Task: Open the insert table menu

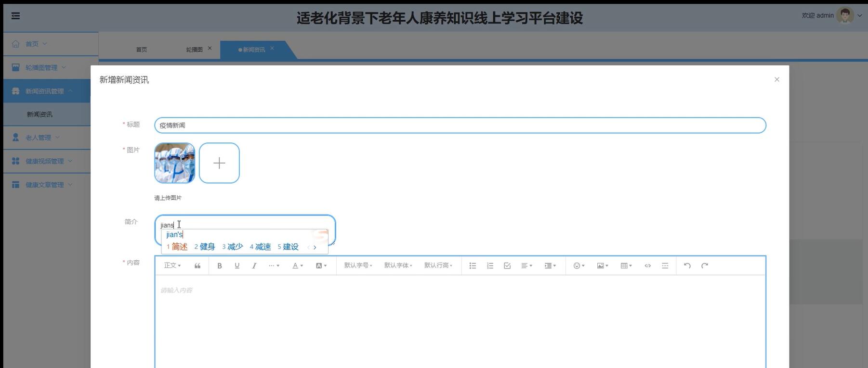Action: click(626, 266)
